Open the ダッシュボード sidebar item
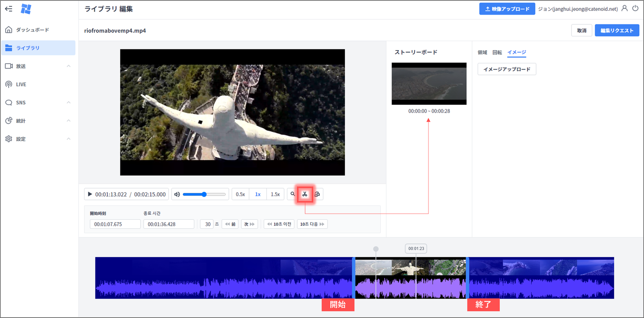 32,30
